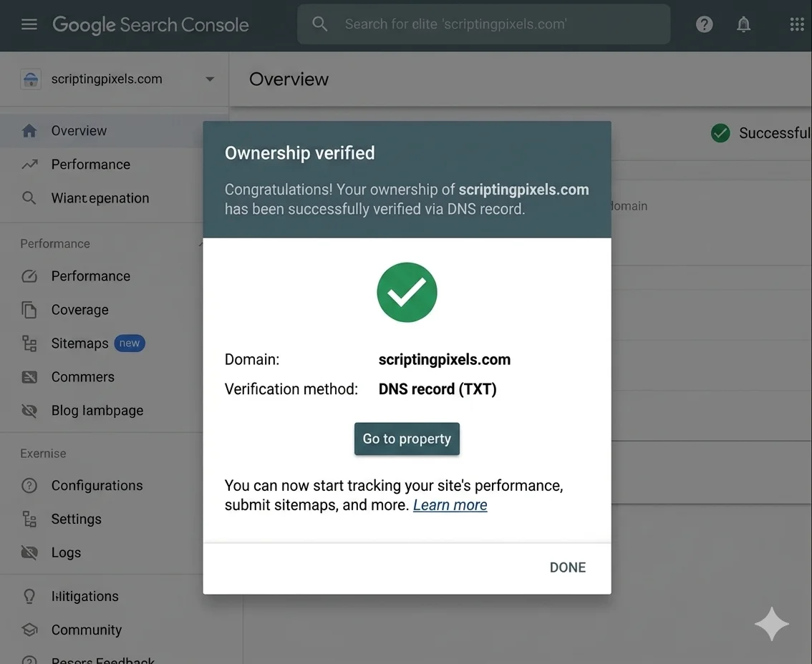Viewport: 812px width, 664px height.
Task: Click the Blog lambpage eye icon
Action: pyautogui.click(x=29, y=411)
